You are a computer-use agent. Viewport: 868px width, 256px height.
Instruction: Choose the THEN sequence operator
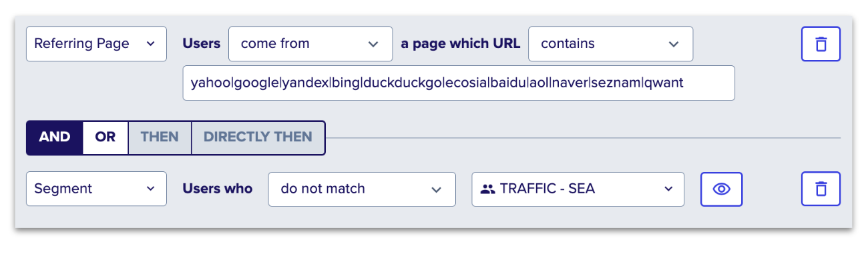point(160,137)
